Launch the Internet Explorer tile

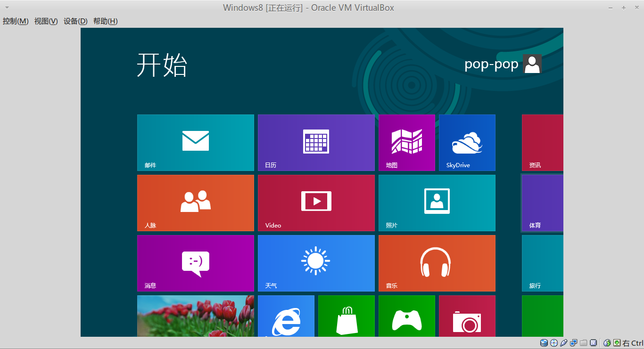coord(286,316)
